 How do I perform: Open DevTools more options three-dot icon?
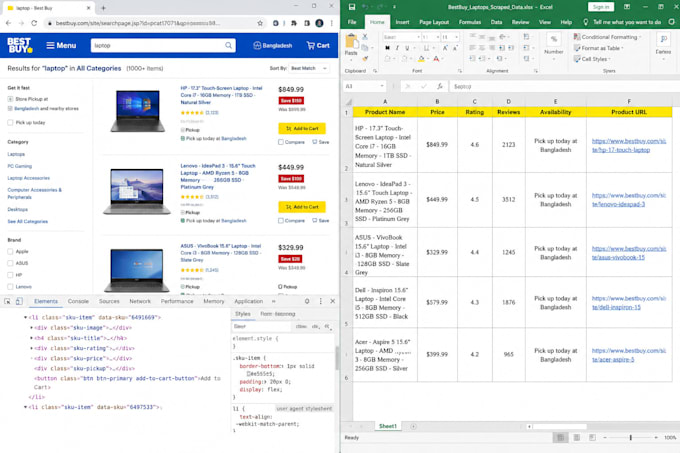click(x=320, y=301)
